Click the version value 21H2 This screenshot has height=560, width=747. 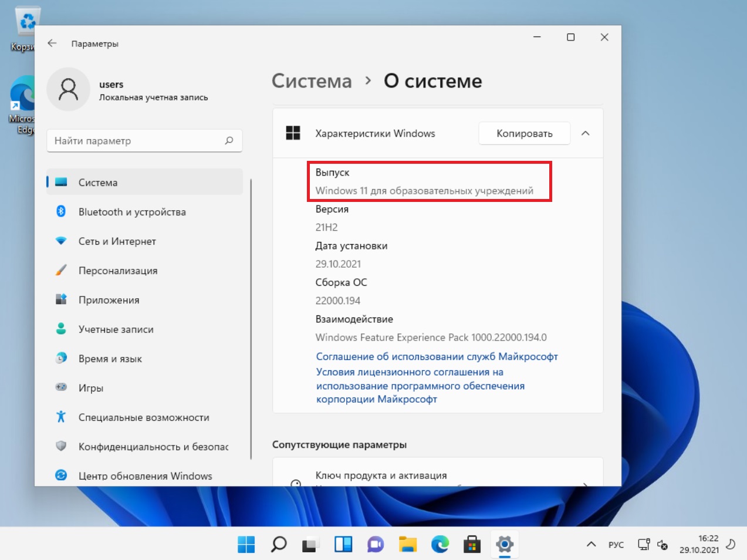pyautogui.click(x=326, y=227)
